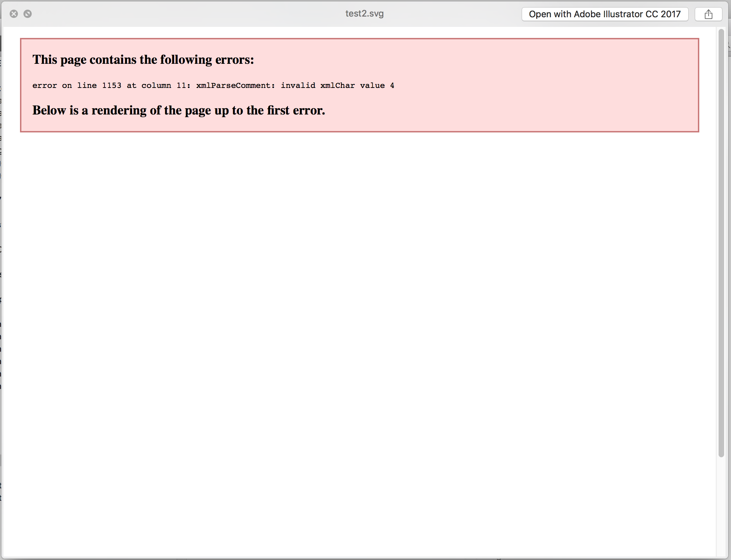
Task: Click 'invalid xmlChar value 4' text
Action: pyautogui.click(x=337, y=86)
